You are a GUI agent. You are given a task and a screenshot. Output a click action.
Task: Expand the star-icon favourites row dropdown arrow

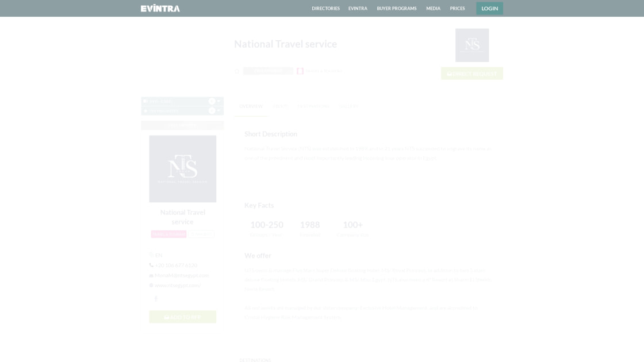219,110
